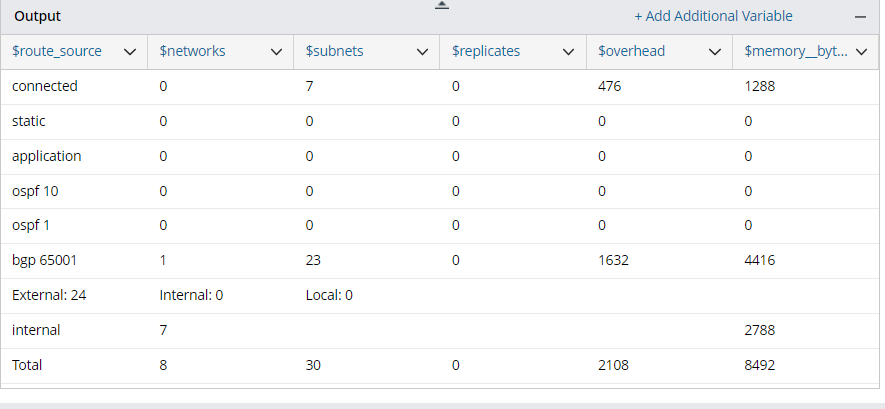Open the $subnets column dropdown chevron
885x409 pixels.
pyautogui.click(x=422, y=52)
